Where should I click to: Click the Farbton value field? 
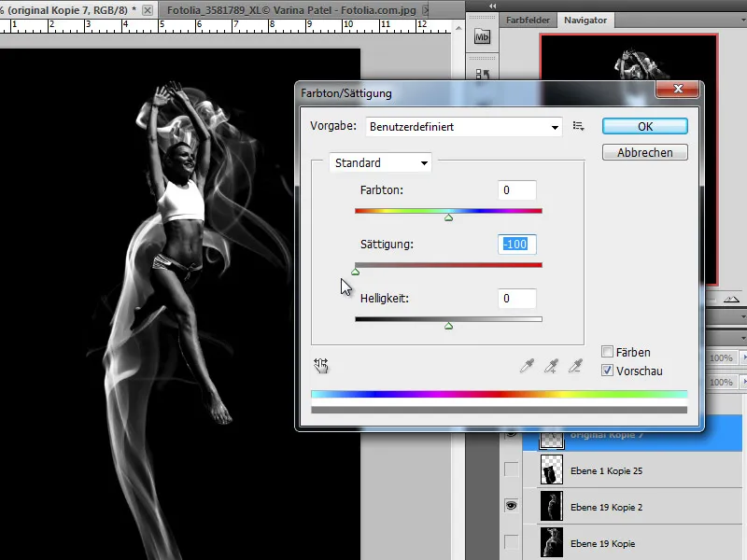coord(517,190)
